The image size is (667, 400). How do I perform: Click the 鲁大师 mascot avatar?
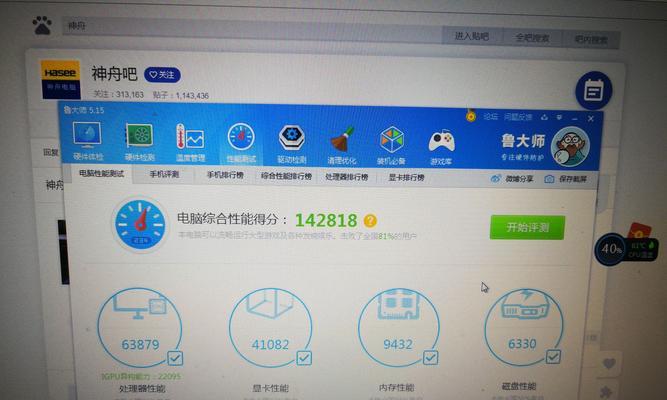click(570, 146)
